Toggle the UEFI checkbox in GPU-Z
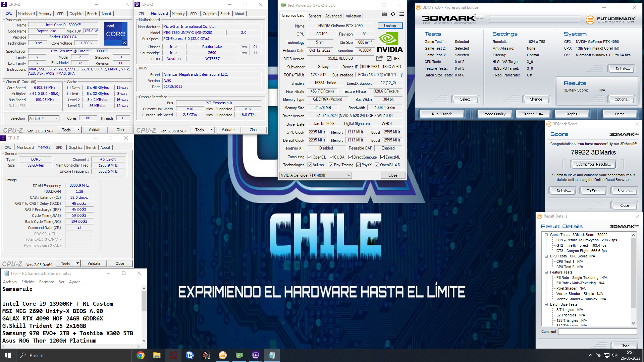Viewport: 644px width, 362px height. click(x=389, y=59)
